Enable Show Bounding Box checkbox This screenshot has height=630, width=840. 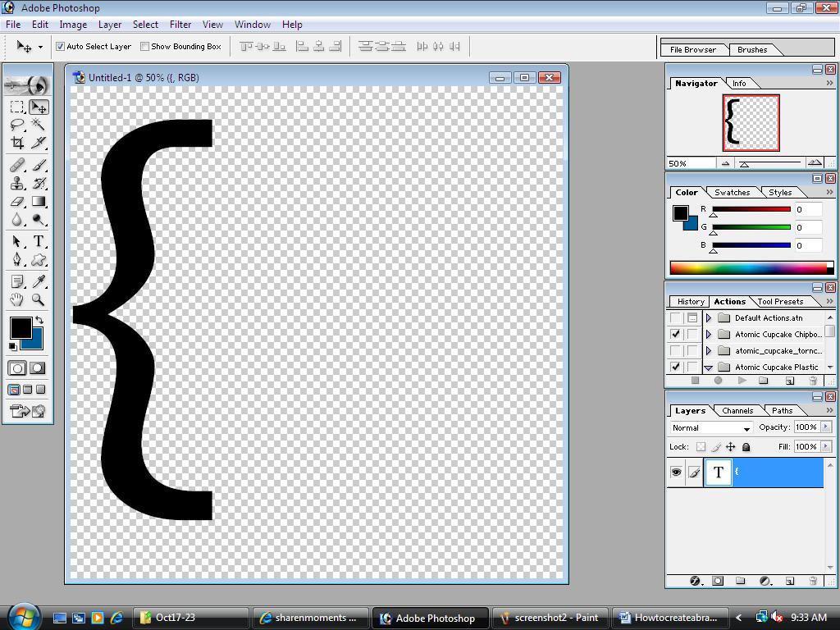point(144,47)
